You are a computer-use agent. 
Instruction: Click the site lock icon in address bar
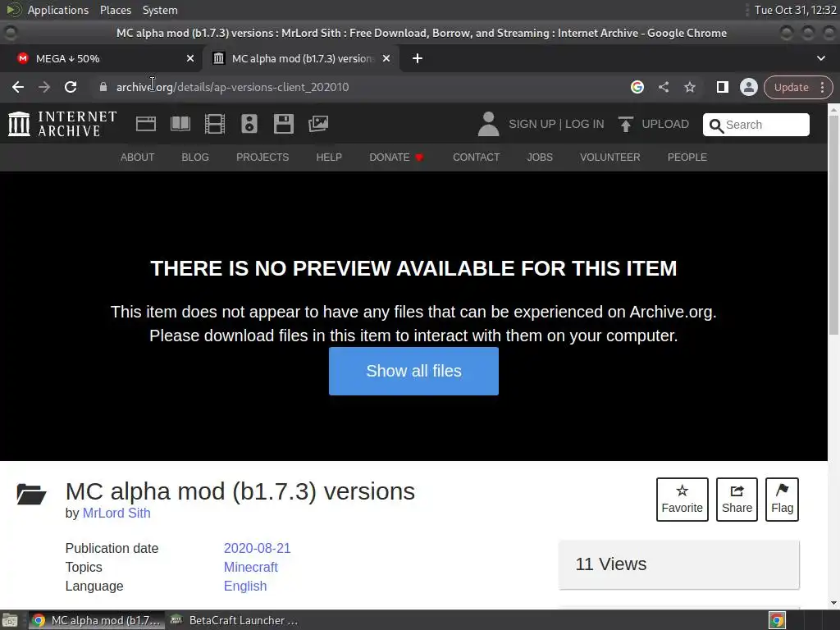[x=103, y=87]
